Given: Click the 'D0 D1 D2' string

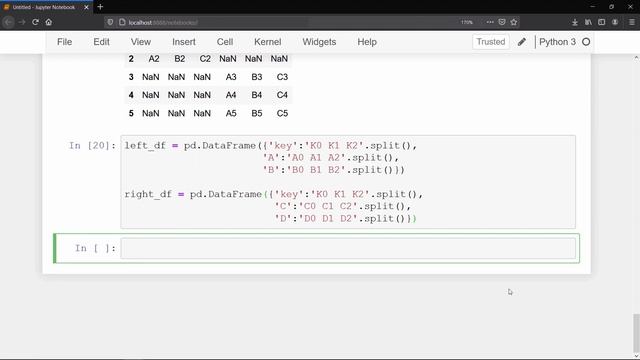Looking at the screenshot, I should coord(328,219).
